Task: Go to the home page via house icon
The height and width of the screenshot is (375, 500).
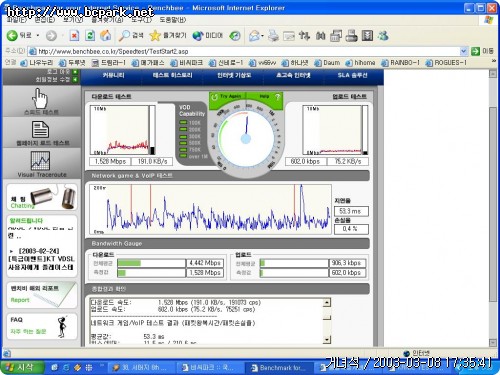Action: pyautogui.click(x=106, y=35)
